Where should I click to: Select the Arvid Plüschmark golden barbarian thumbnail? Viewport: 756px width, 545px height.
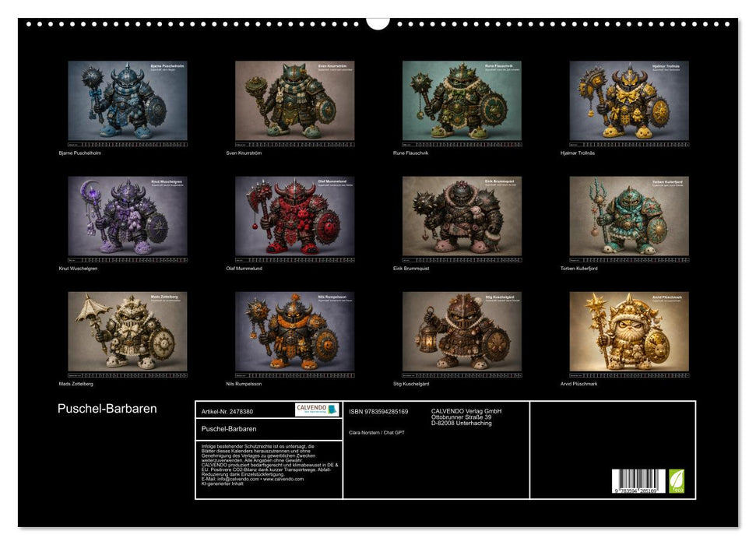point(629,334)
